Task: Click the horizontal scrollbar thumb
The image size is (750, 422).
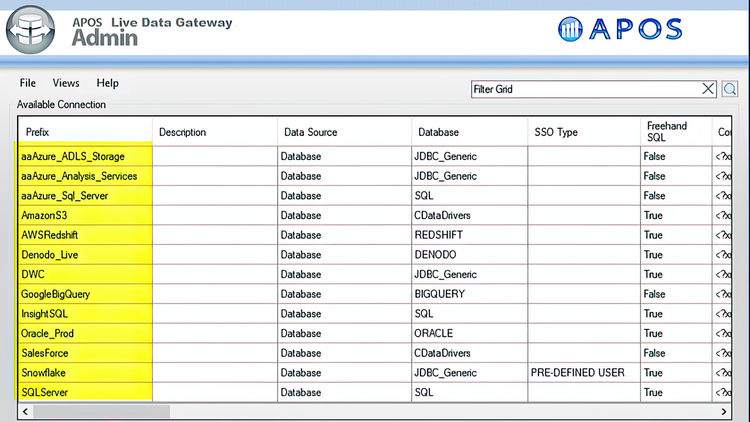Action: [x=101, y=411]
